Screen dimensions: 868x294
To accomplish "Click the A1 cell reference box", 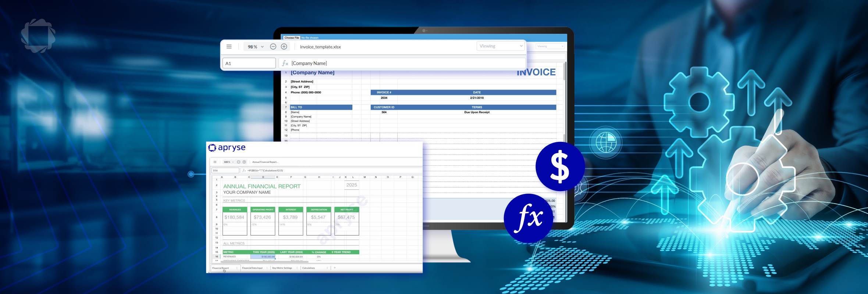I will tap(249, 63).
